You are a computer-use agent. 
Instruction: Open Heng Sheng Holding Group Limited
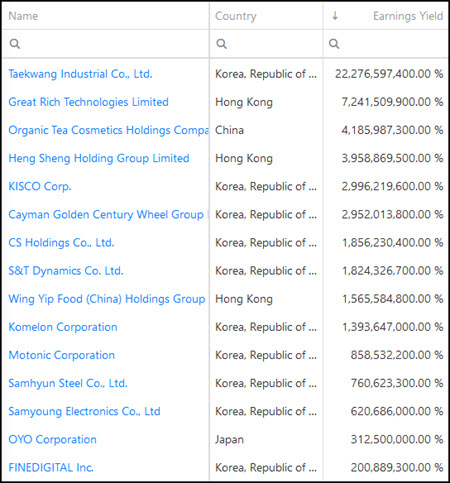point(99,158)
